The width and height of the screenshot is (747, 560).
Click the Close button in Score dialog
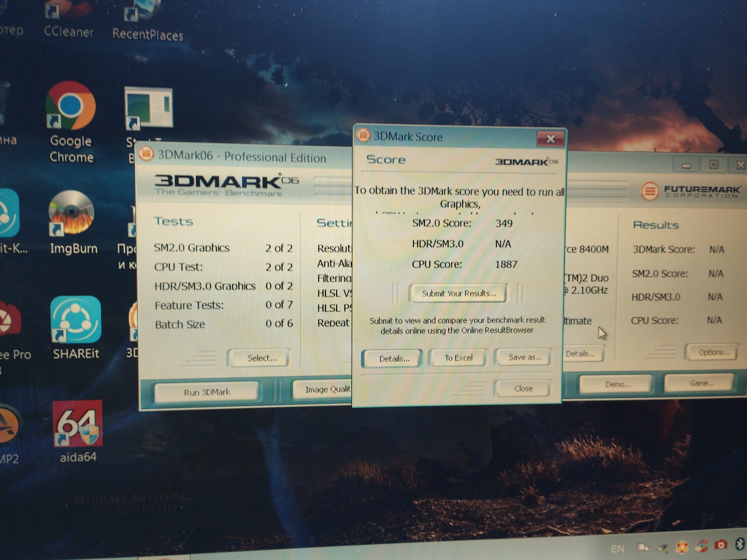click(523, 388)
